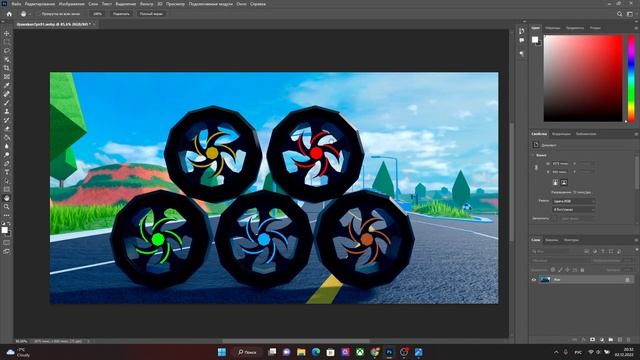This screenshot has height=360, width=640.
Task: Change the screen mode
Action: pyautogui.click(x=7, y=251)
